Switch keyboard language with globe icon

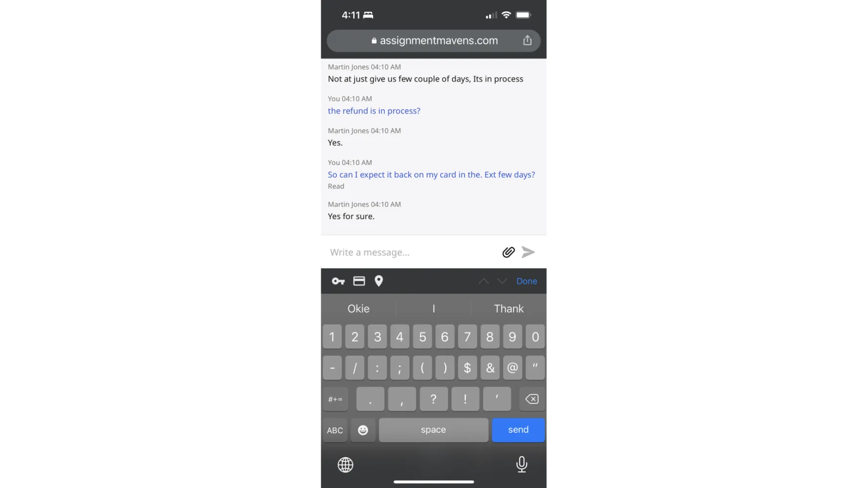tap(345, 465)
